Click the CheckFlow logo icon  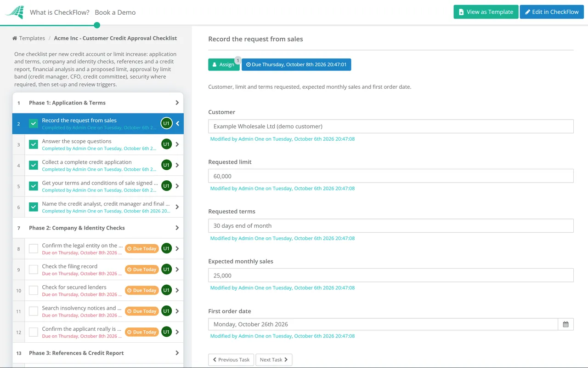pos(14,12)
